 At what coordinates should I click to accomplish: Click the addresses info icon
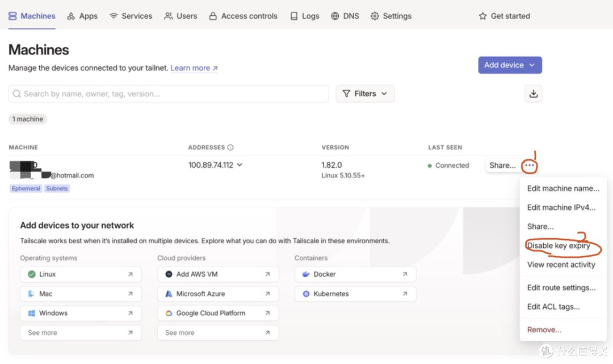230,147
